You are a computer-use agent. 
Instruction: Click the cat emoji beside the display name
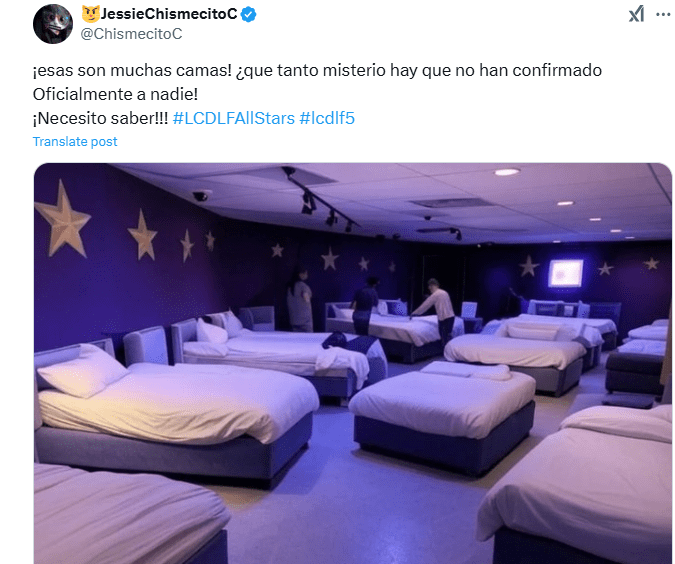tap(90, 14)
